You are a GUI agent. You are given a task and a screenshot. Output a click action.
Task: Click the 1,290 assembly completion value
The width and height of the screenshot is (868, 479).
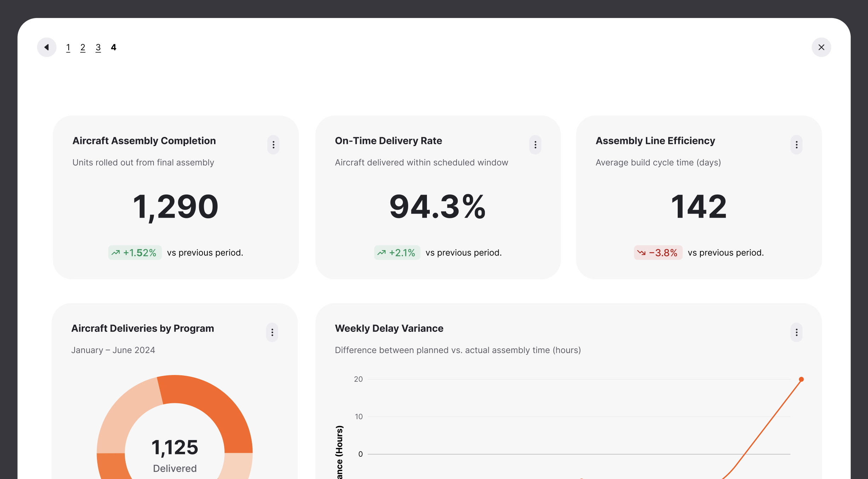[x=175, y=207]
